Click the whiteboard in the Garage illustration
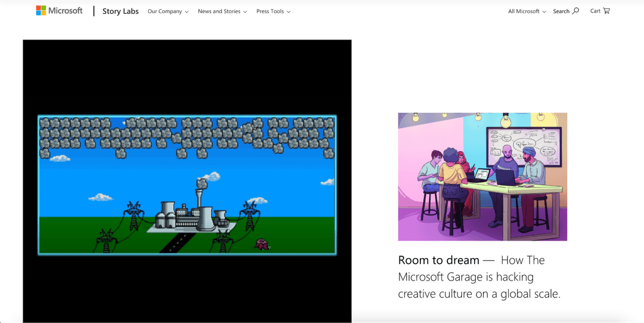 point(524,146)
